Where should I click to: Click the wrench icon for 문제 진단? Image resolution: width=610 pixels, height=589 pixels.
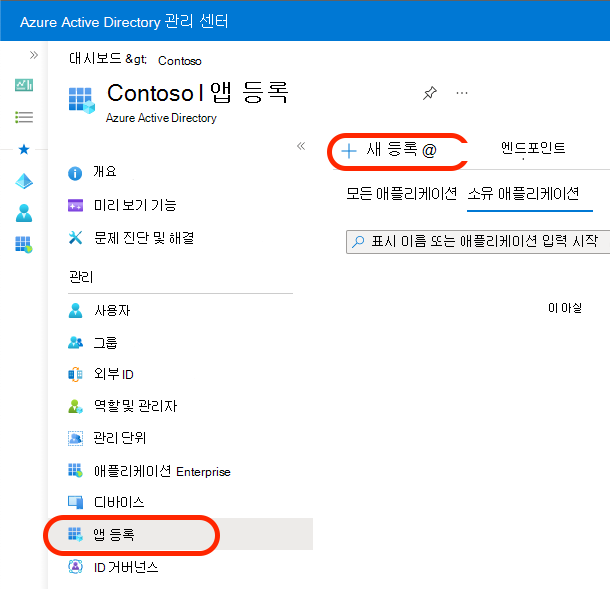pos(75,237)
